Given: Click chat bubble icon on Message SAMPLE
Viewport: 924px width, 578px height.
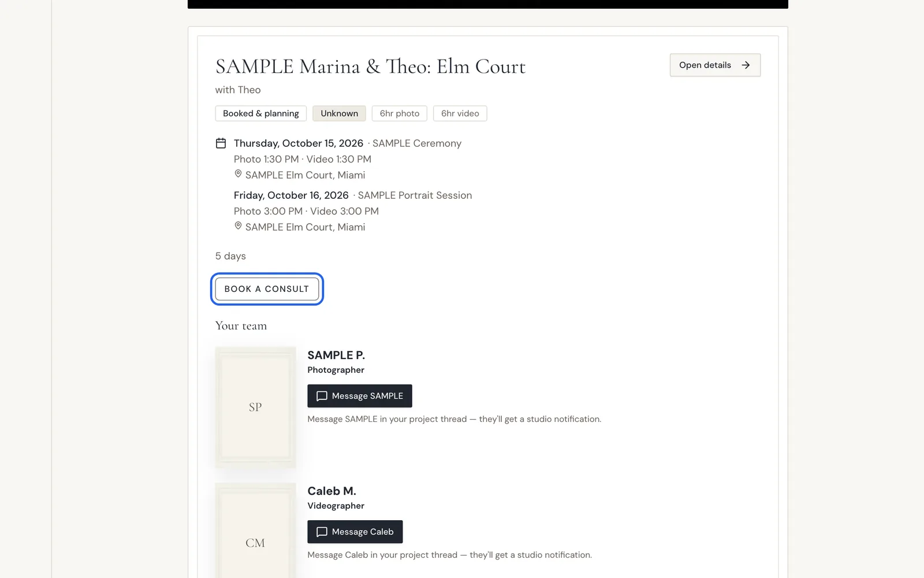Looking at the screenshot, I should [x=322, y=396].
